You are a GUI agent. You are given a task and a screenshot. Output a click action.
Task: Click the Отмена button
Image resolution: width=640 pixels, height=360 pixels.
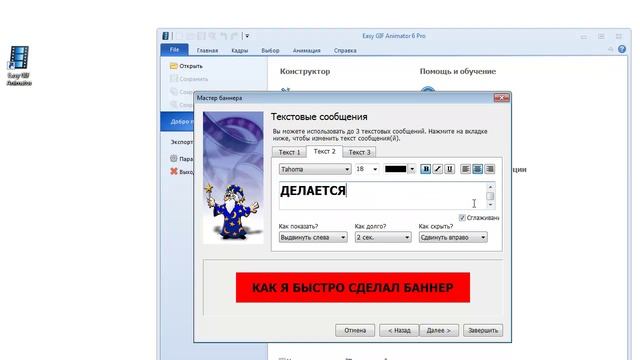pos(355,330)
